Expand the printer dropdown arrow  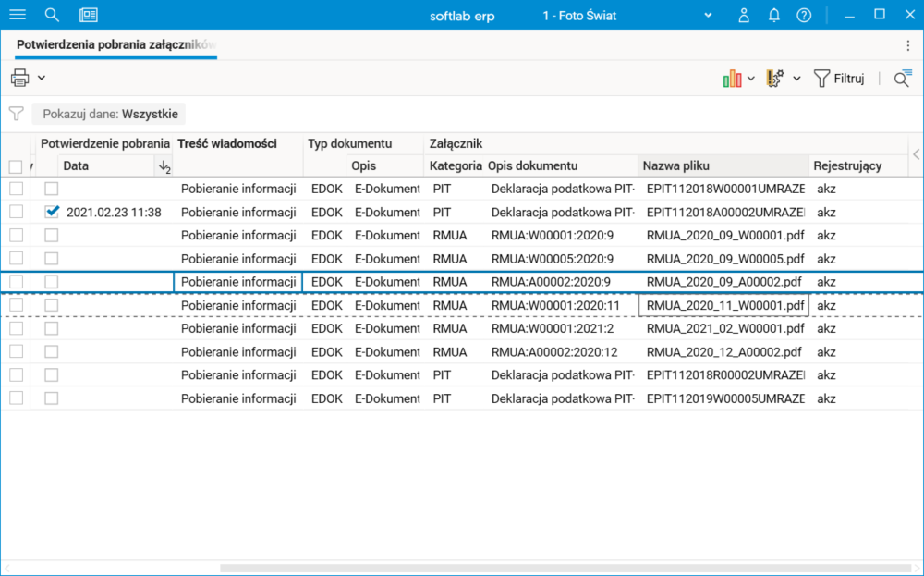pyautogui.click(x=42, y=78)
